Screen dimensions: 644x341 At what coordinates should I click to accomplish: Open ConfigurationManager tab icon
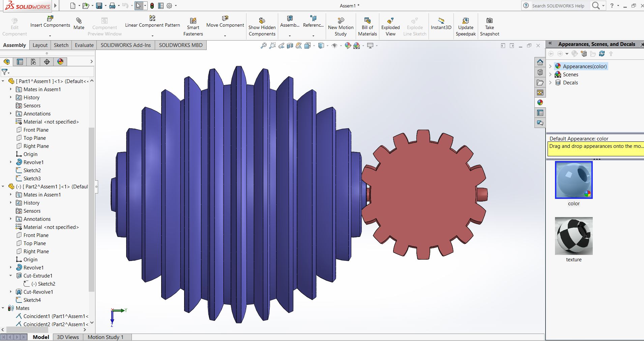(x=33, y=62)
